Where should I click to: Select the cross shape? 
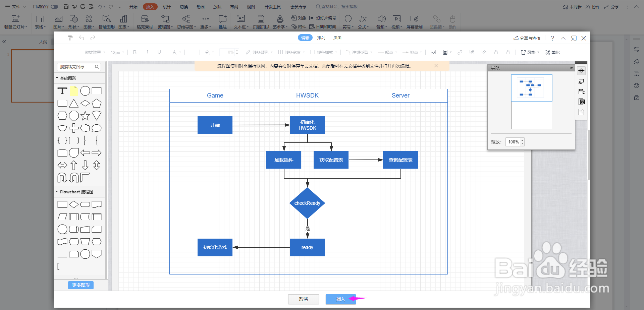(x=74, y=128)
